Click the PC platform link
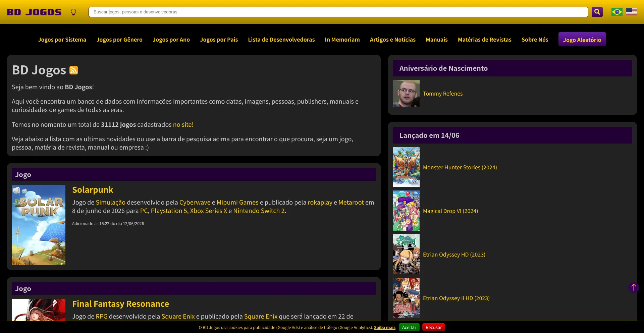644x333 pixels. tap(144, 211)
